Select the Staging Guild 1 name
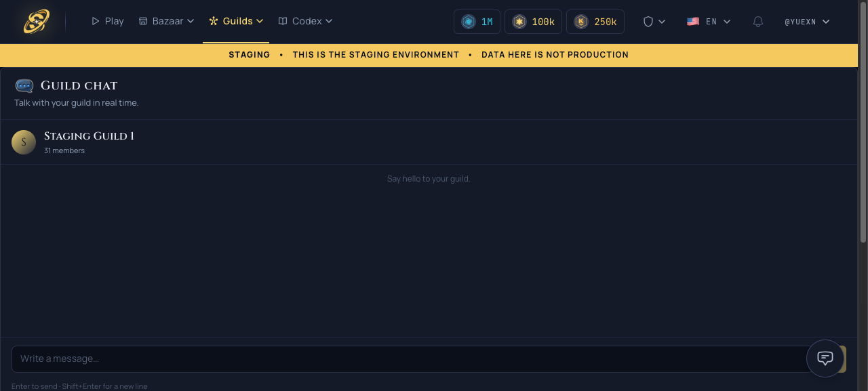This screenshot has height=391, width=868. pos(89,136)
